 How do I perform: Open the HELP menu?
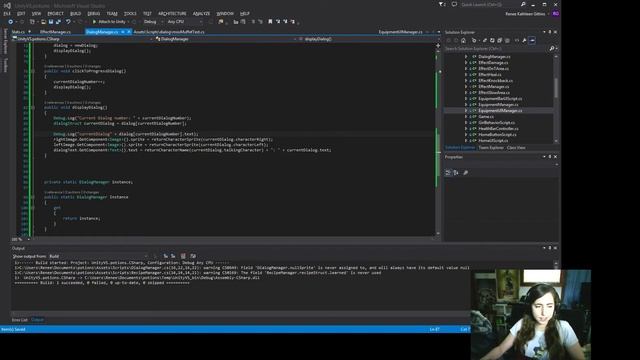245,13
